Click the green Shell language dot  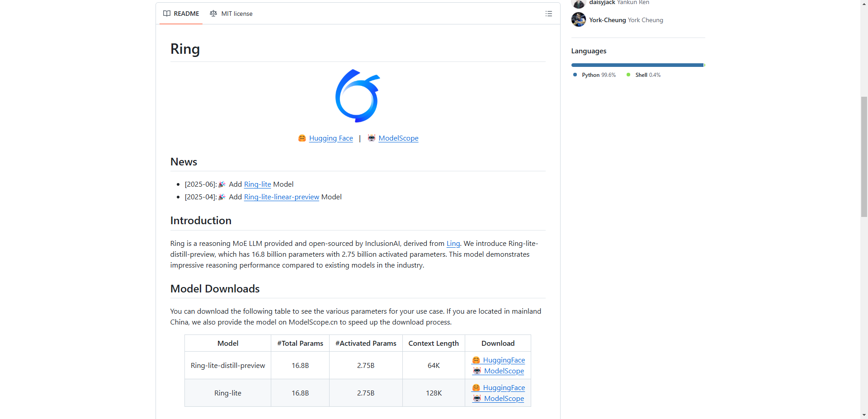[x=628, y=75]
